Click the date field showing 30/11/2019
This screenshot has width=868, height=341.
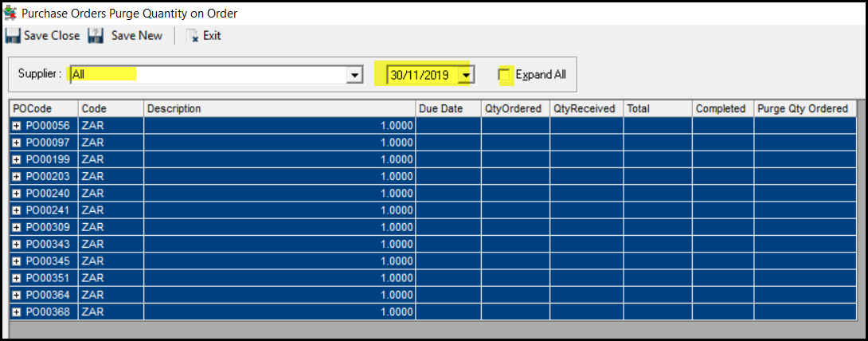click(x=420, y=76)
